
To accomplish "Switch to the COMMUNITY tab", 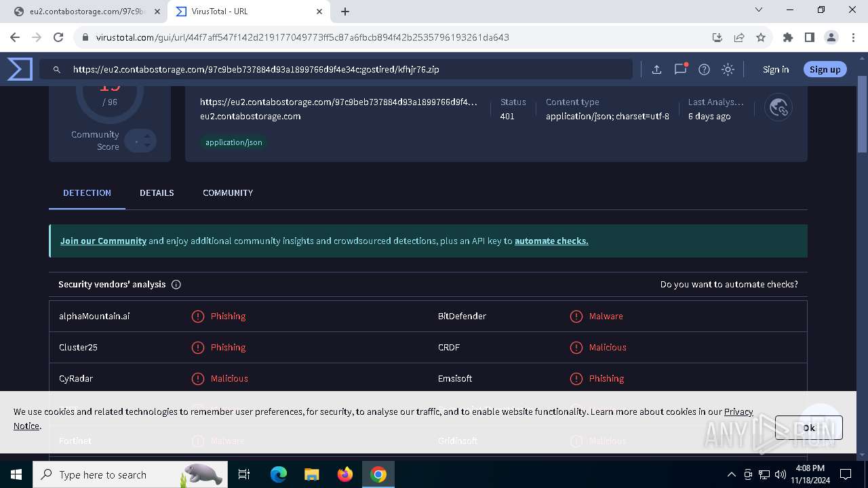I will [228, 193].
